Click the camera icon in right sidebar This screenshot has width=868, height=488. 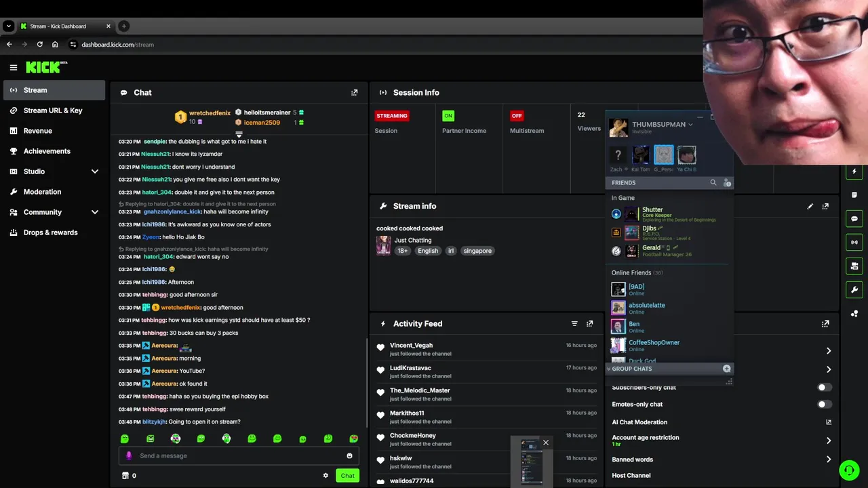pyautogui.click(x=854, y=266)
